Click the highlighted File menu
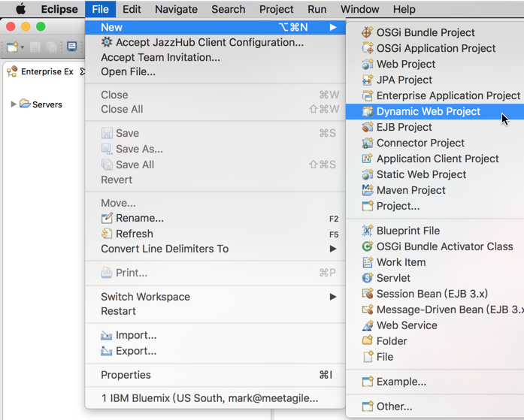This screenshot has width=524, height=420. tap(100, 9)
